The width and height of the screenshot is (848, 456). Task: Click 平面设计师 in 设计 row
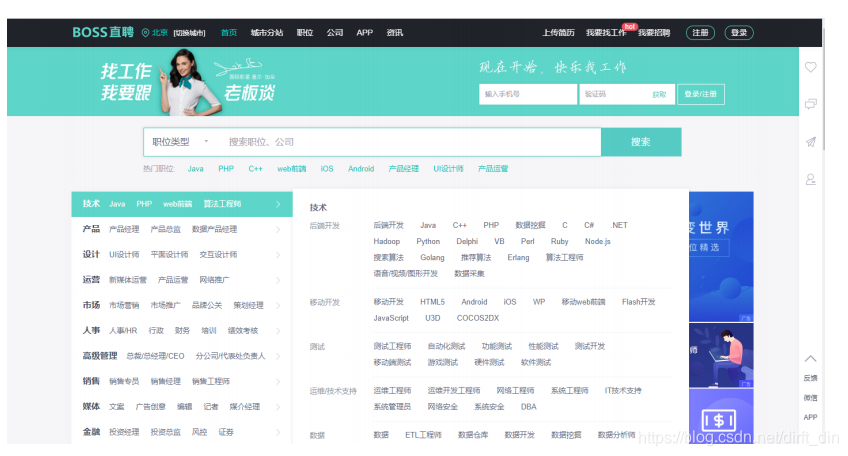coord(169,255)
